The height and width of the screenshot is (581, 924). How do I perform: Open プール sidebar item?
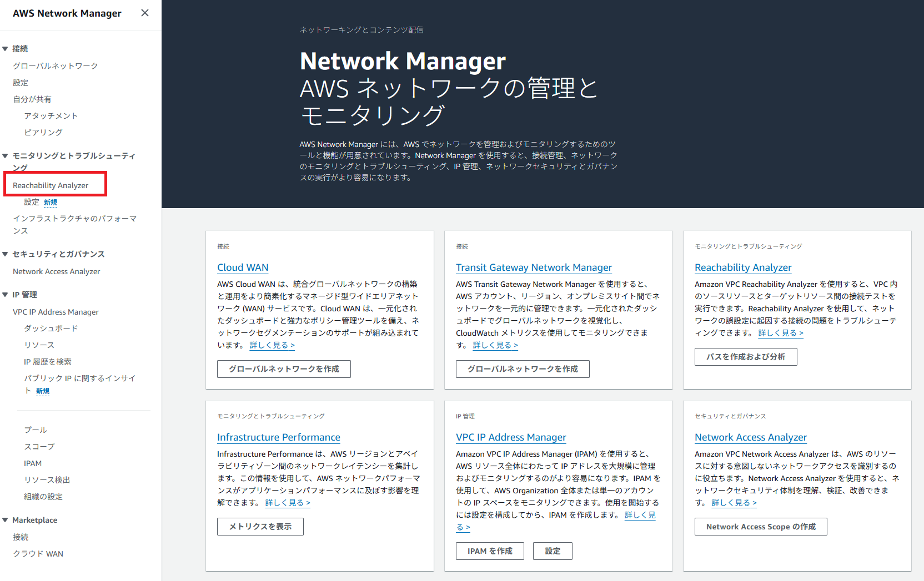point(36,430)
